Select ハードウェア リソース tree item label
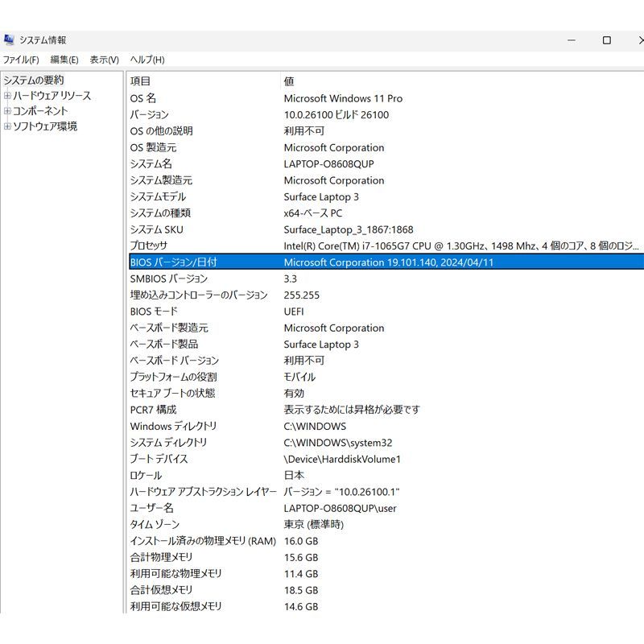The width and height of the screenshot is (644, 644). tap(52, 96)
